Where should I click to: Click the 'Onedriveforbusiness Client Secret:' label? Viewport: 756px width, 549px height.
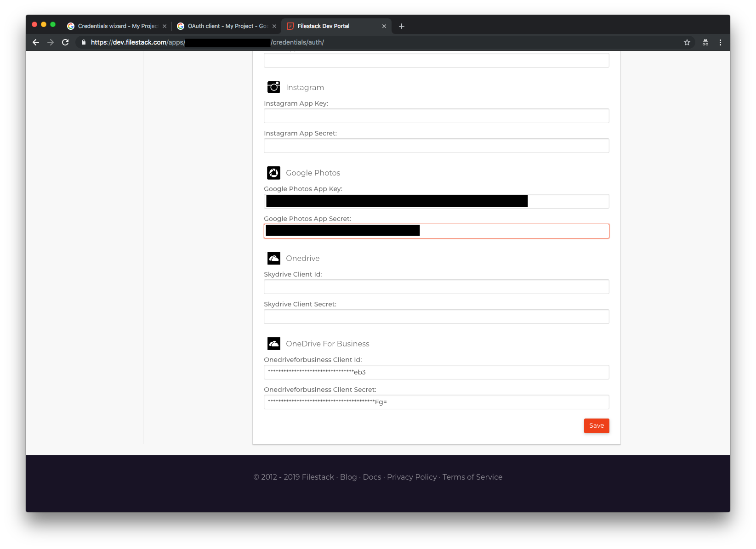coord(320,390)
